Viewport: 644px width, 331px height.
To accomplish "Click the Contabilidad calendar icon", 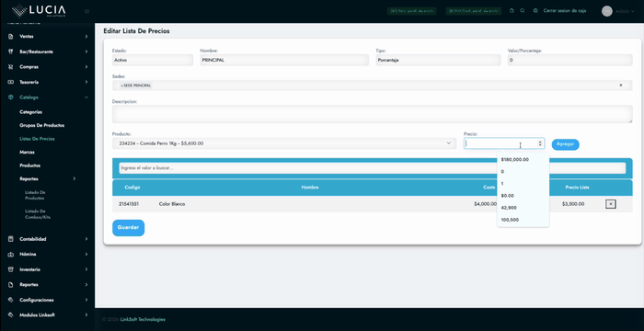I will 11,239.
